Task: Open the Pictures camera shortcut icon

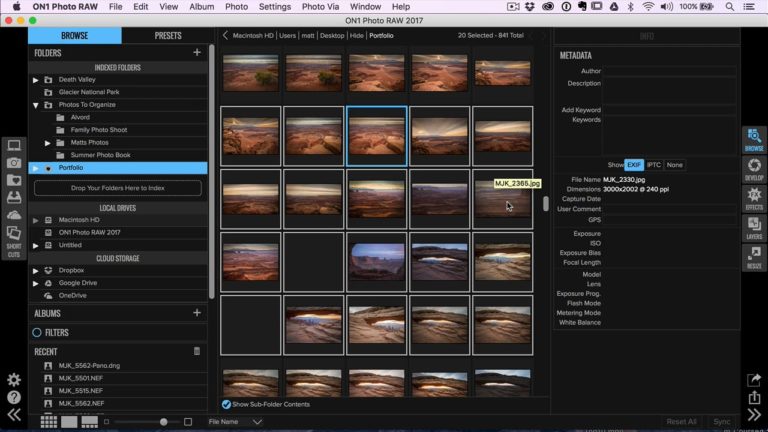Action: click(x=14, y=163)
